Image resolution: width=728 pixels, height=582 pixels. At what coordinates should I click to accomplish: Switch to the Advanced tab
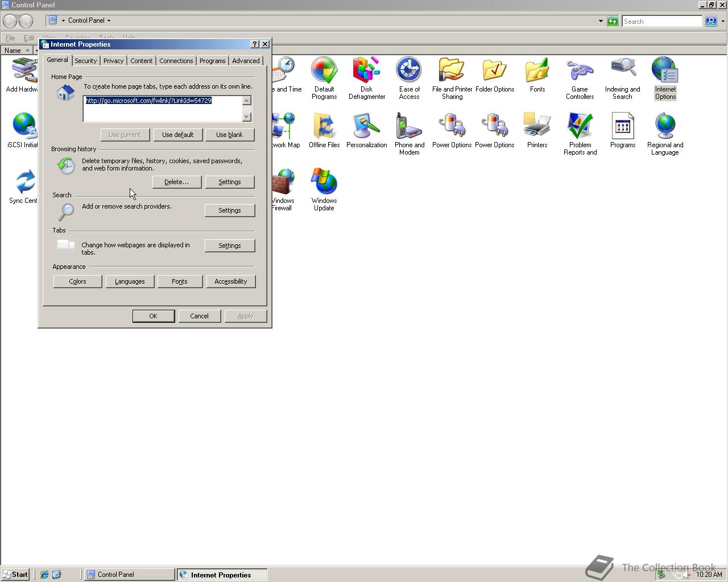coord(246,61)
